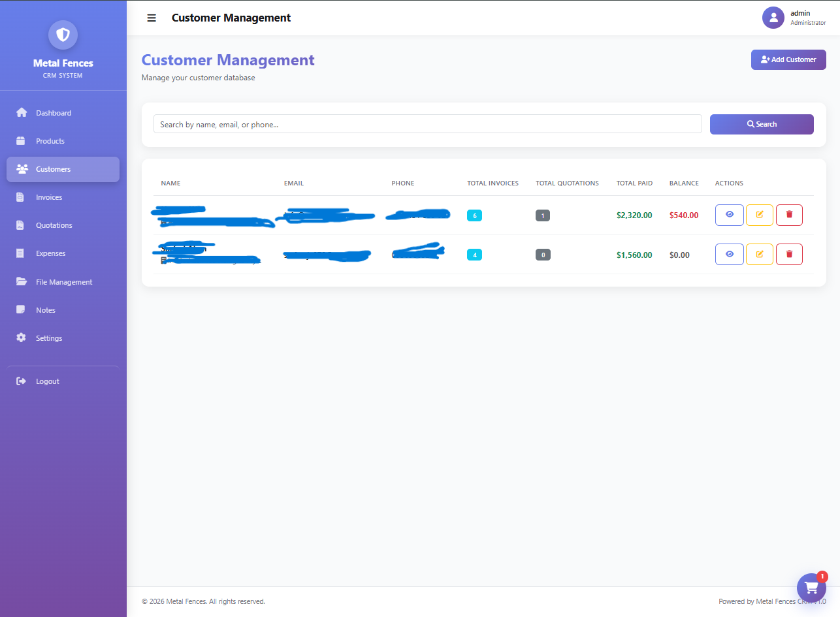Image resolution: width=840 pixels, height=617 pixels.
Task: Click the customer search input field
Action: [427, 124]
